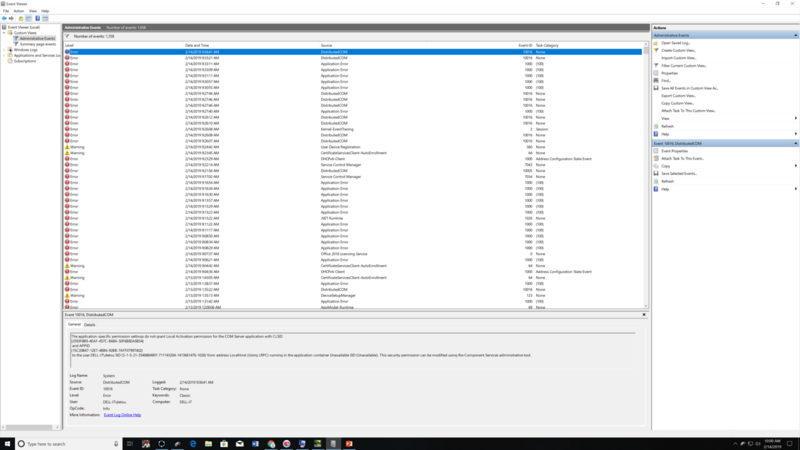Select Administrative Events in the tree
This screenshot has width=800, height=450.
(37, 38)
